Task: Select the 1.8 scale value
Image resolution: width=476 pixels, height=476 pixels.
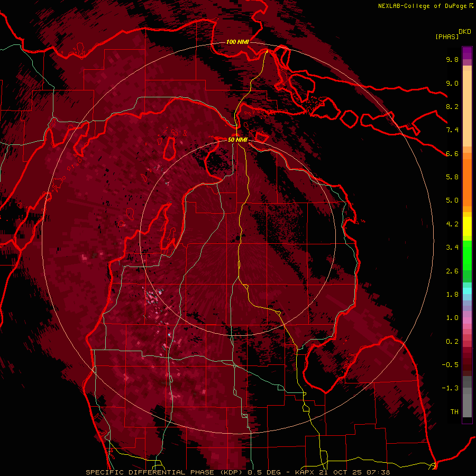Action: point(452,295)
